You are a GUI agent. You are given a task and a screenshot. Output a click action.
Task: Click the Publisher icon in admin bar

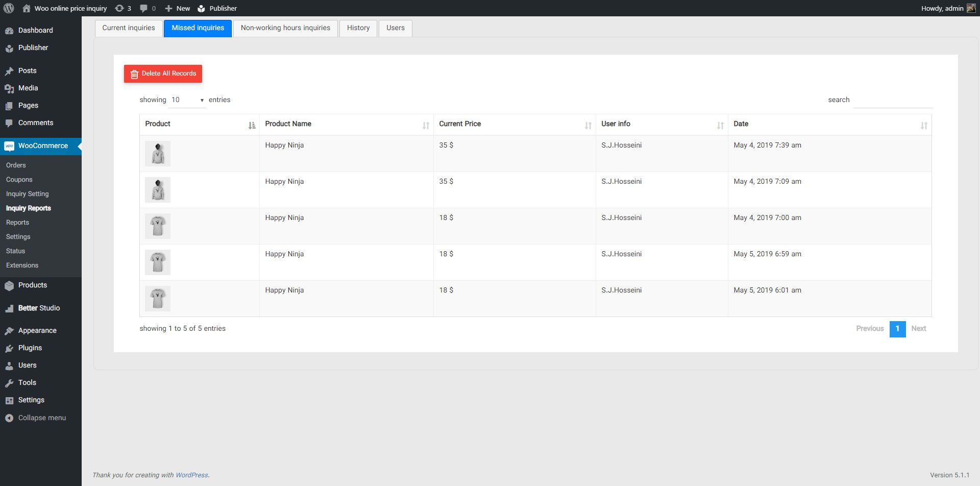pyautogui.click(x=202, y=8)
